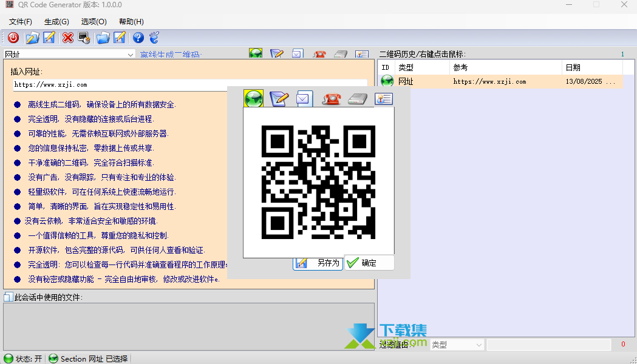The height and width of the screenshot is (364, 637).
Task: Click the envelope icon above the URL panel
Action: coord(298,53)
